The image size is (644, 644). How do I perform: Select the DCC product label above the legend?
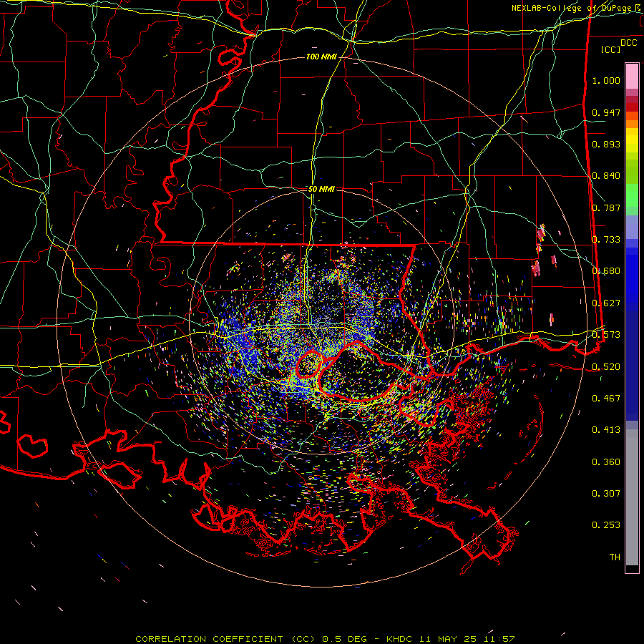tap(628, 43)
